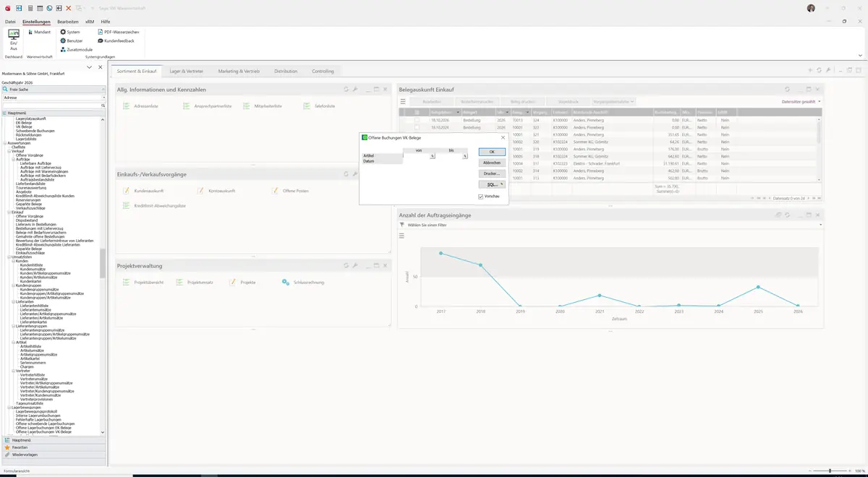
Task: Toggle the Vorschau checkbox
Action: coord(481,196)
